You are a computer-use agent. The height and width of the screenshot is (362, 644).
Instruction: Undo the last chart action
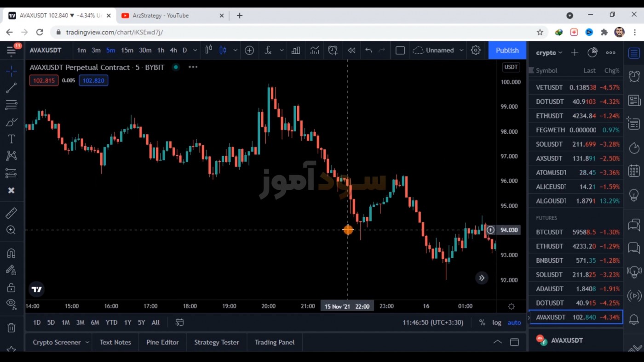(x=368, y=50)
